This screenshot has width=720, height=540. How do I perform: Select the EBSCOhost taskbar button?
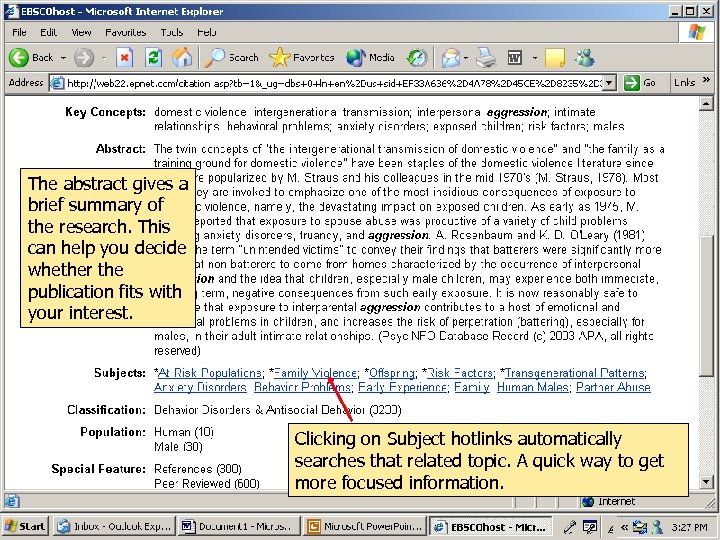pyautogui.click(x=489, y=526)
